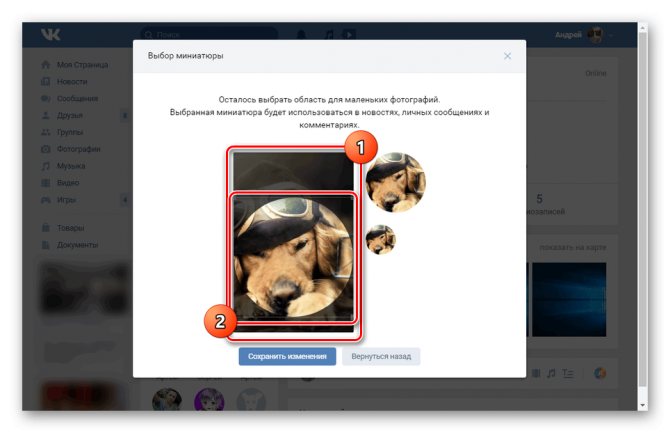This screenshot has height=433, width=670.
Task: Click the people icon beside Группы
Action: [46, 132]
